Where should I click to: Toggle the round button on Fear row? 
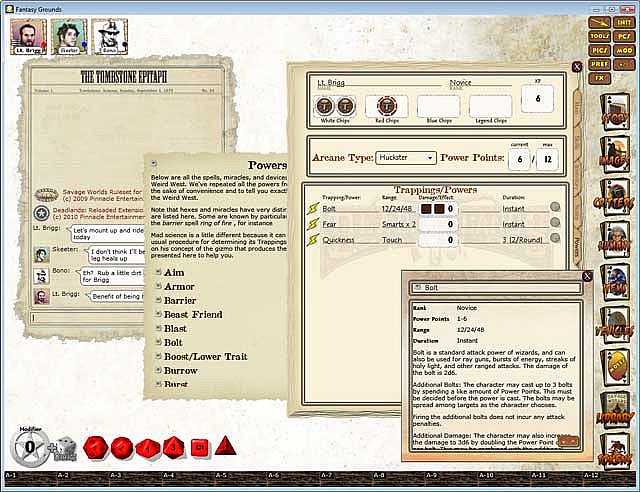555,223
